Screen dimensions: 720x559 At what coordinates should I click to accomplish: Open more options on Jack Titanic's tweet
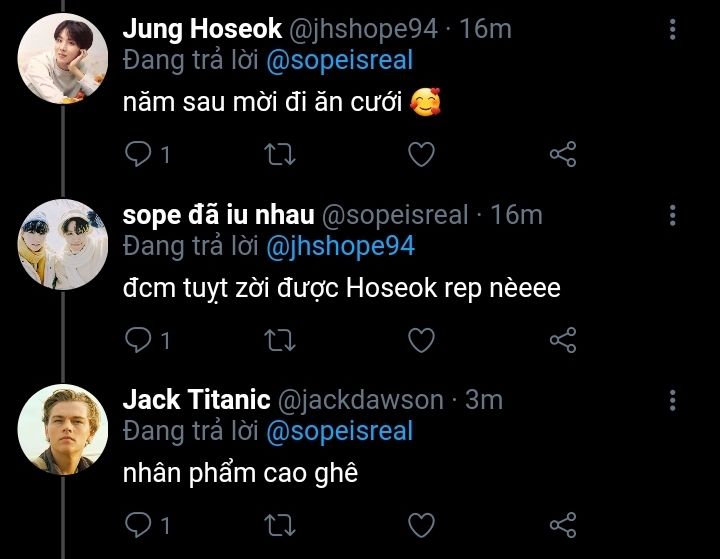[x=672, y=400]
